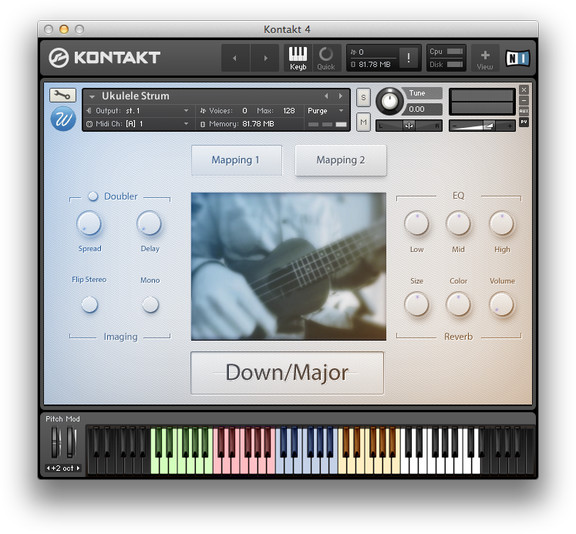Click the instrument volume slider
This screenshot has height=534, width=576.
click(x=482, y=126)
